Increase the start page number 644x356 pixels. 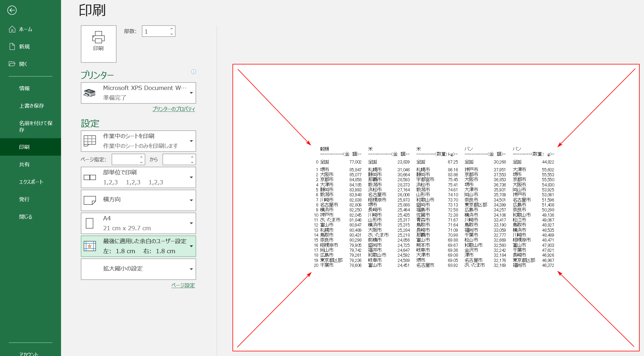(141, 157)
